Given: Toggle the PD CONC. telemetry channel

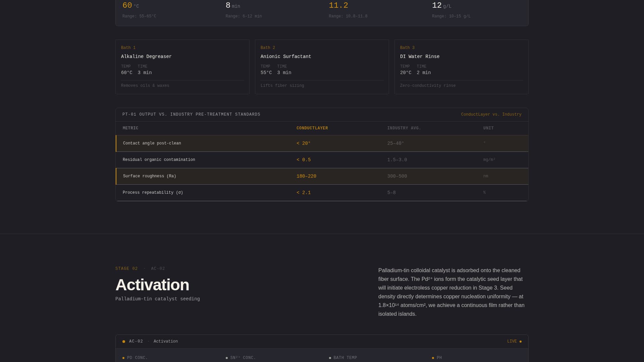Looking at the screenshot, I should pyautogui.click(x=137, y=358).
